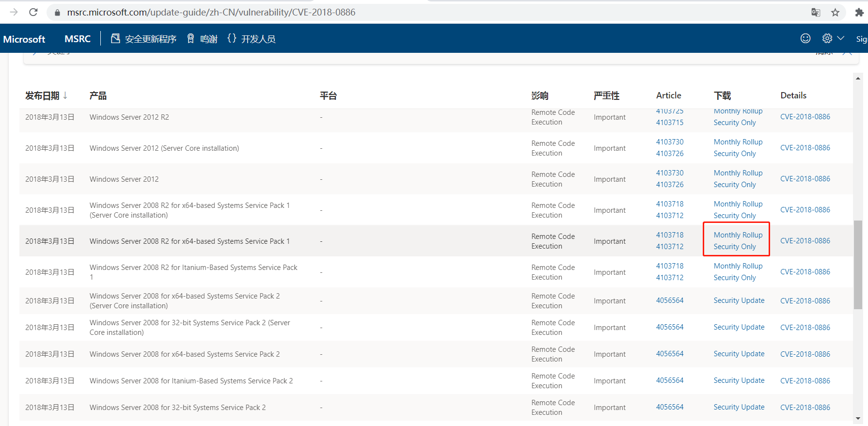Open the settings gear menu
The width and height of the screenshot is (868, 426).
click(x=833, y=38)
